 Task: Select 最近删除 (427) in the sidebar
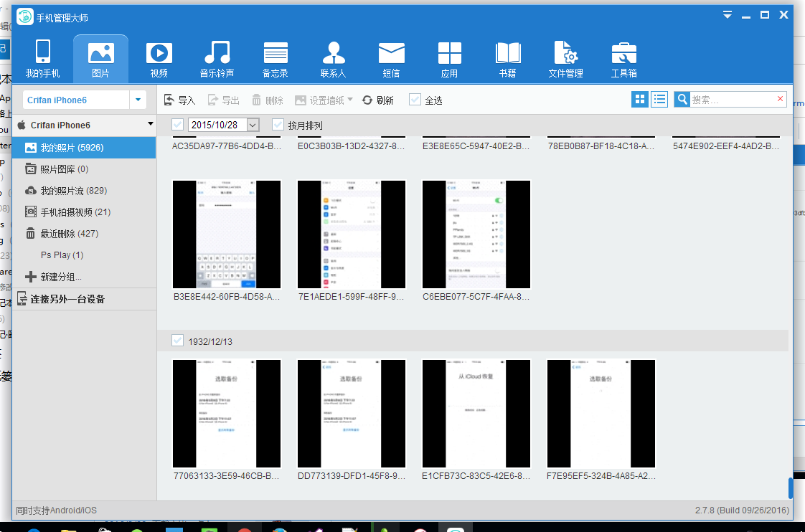[84, 234]
